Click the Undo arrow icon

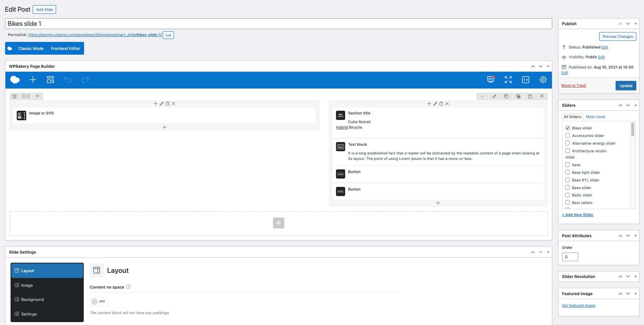coord(68,80)
